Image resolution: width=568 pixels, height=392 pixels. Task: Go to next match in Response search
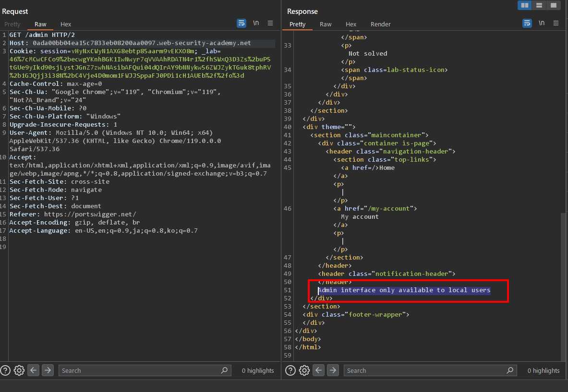(x=333, y=370)
